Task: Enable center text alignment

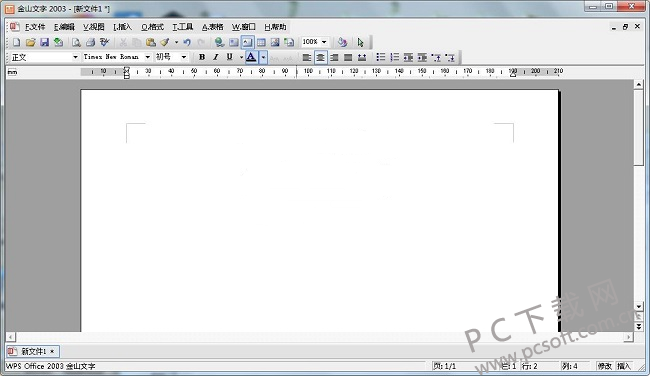Action: click(x=320, y=57)
